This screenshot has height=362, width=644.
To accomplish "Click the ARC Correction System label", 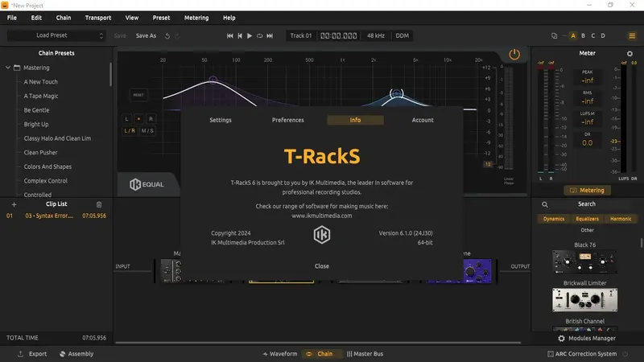I will pos(586,354).
